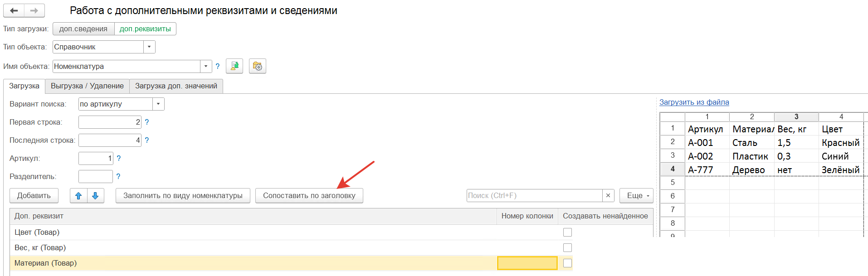Move row down with blue arrow
The width and height of the screenshot is (868, 276).
coord(95,196)
